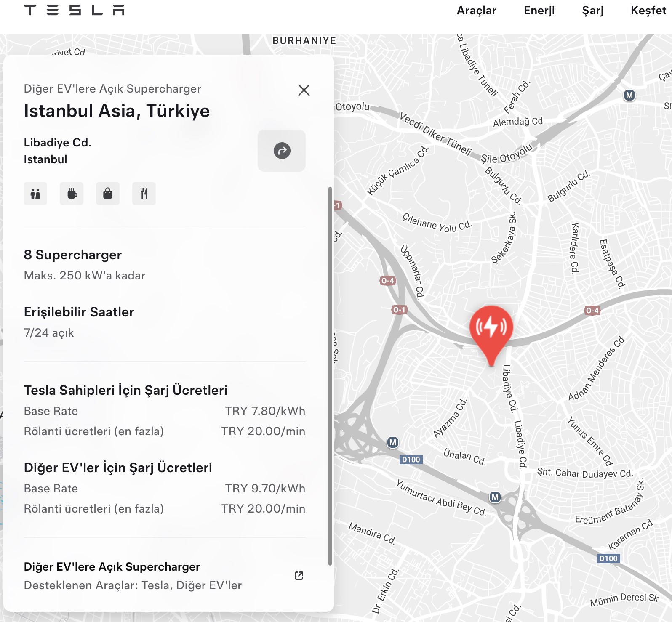
Task: Click 'Vecdi Diker Tüneli' map label
Action: 435,134
